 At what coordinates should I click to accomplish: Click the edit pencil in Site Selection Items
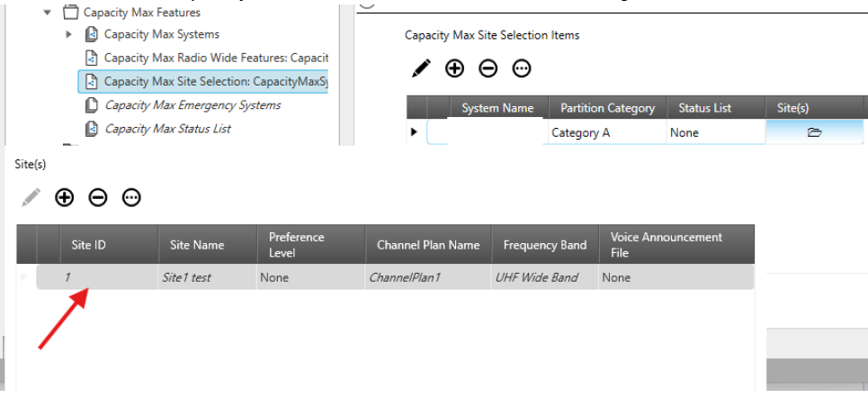[421, 68]
